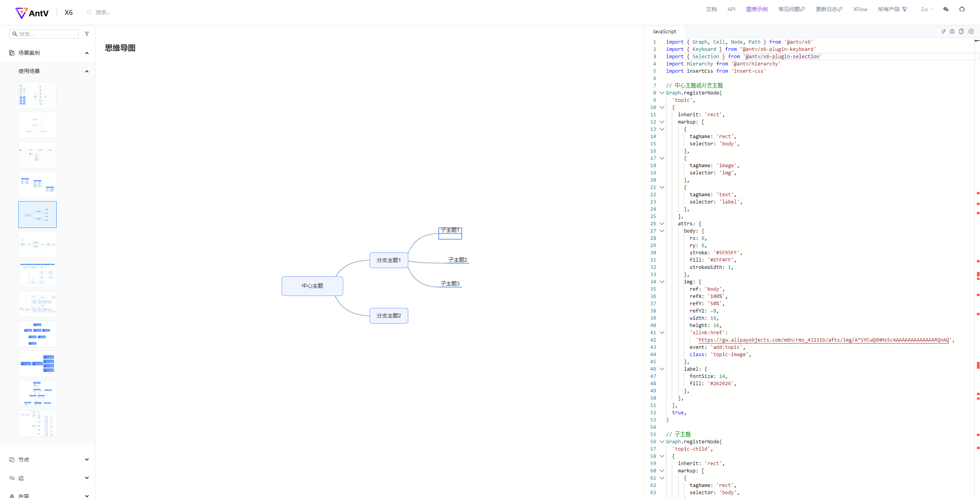The width and height of the screenshot is (980, 498).
Task: Open the eighth example thumbnail
Action: pos(38,304)
